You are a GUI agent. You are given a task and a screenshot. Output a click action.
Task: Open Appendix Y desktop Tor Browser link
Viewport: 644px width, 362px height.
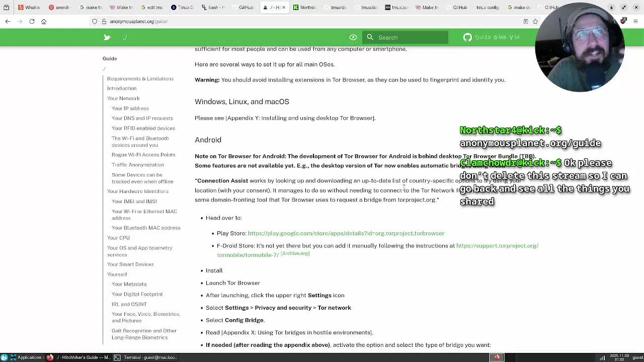[300, 118]
